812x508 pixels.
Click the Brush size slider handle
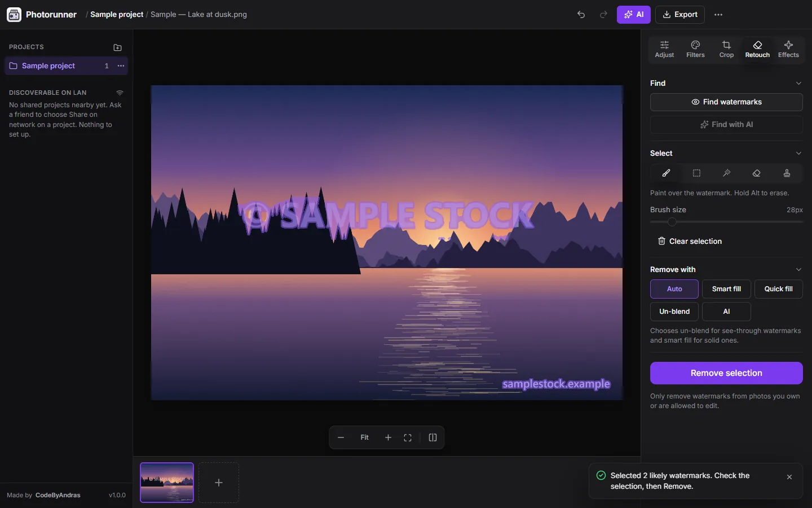pyautogui.click(x=672, y=222)
